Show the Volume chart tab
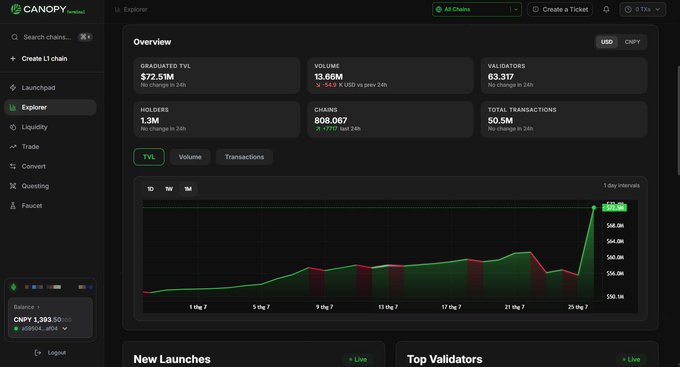Image resolution: width=680 pixels, height=367 pixels. pyautogui.click(x=190, y=157)
